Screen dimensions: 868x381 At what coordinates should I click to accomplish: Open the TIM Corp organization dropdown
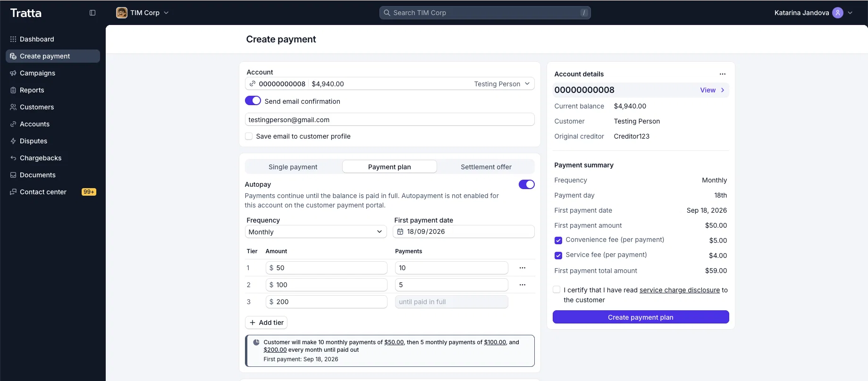tap(143, 13)
